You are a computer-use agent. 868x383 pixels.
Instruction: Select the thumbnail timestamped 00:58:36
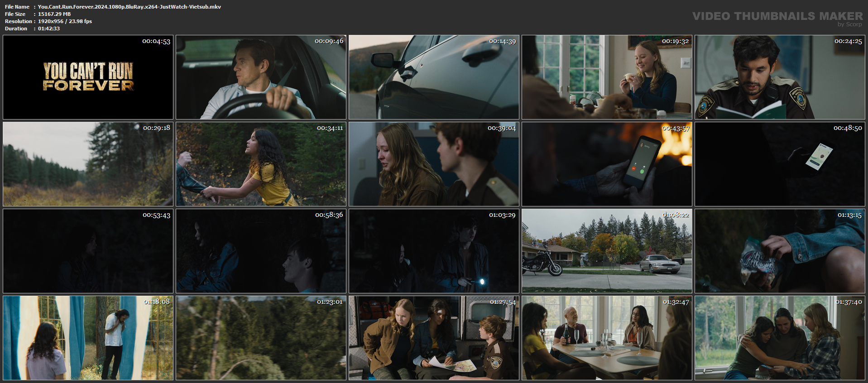[261, 251]
